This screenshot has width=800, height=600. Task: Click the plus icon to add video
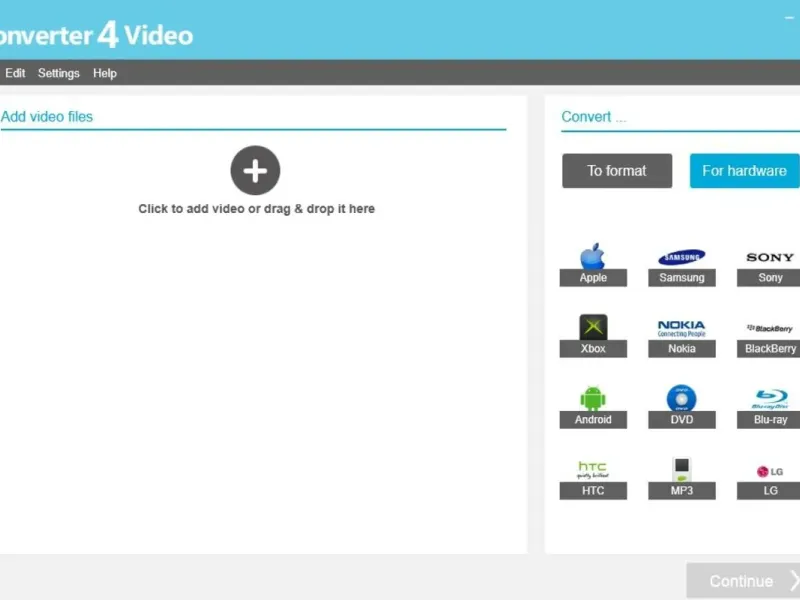coord(255,170)
